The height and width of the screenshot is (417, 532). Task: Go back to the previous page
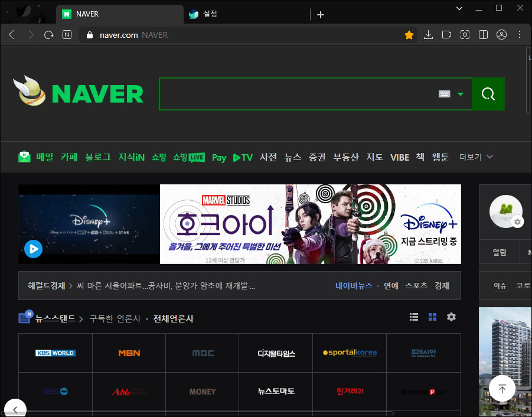pos(12,35)
